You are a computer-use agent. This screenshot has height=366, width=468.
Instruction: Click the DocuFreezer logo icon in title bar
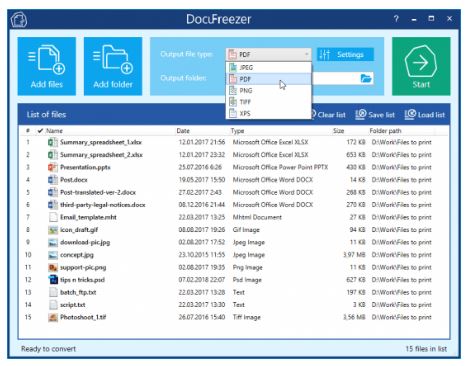(x=19, y=20)
